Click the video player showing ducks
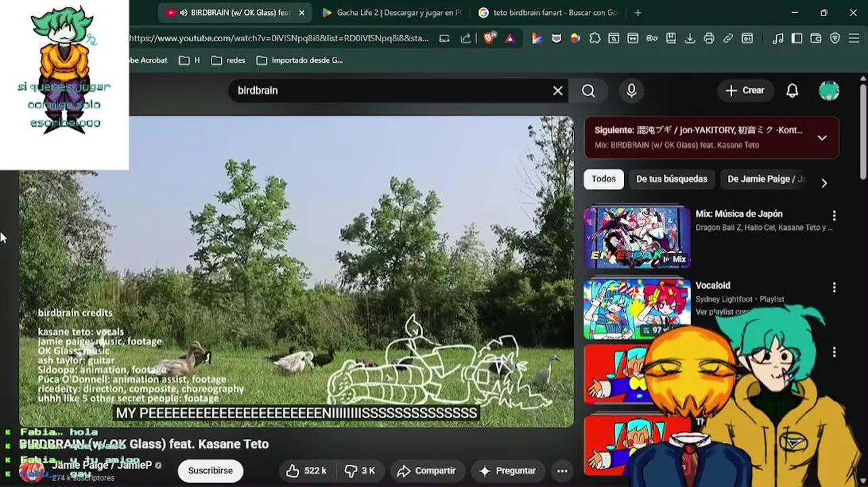The height and width of the screenshot is (487, 868). click(x=296, y=272)
